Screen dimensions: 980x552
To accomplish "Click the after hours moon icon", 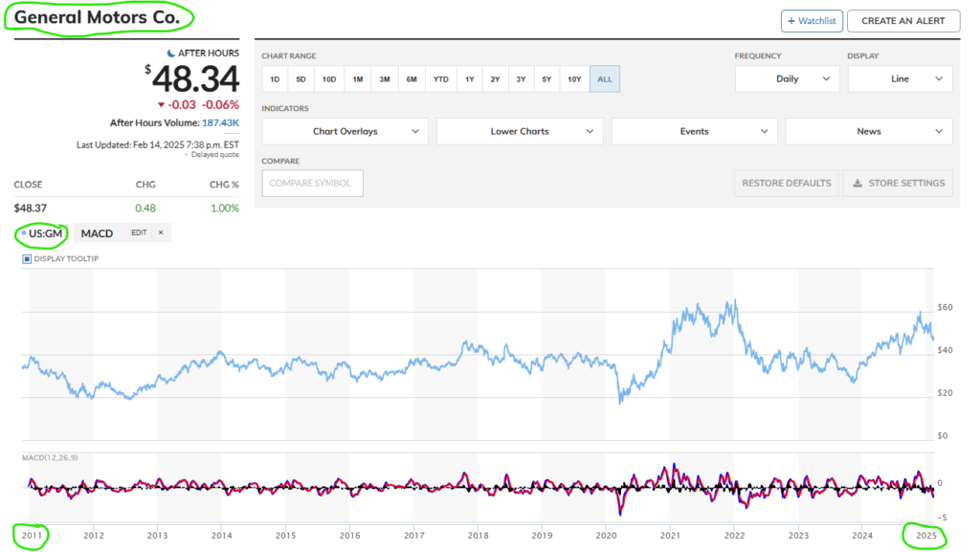I will 170,53.
